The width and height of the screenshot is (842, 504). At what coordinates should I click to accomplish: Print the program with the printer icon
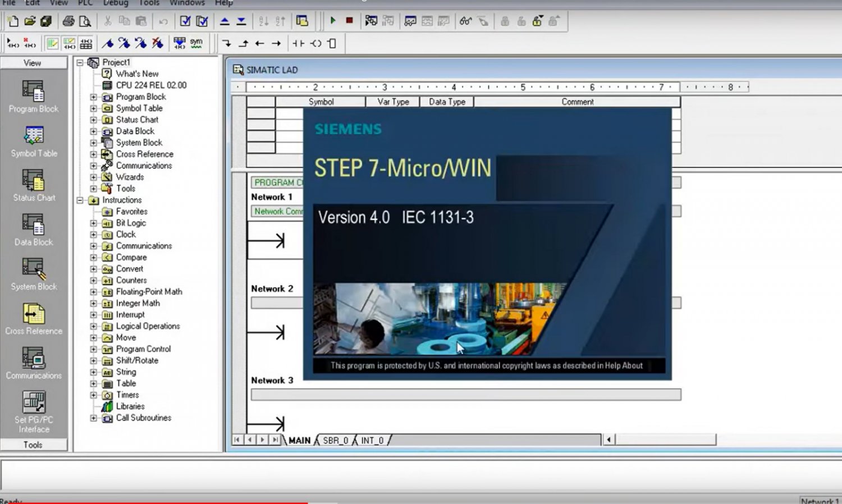point(68,21)
